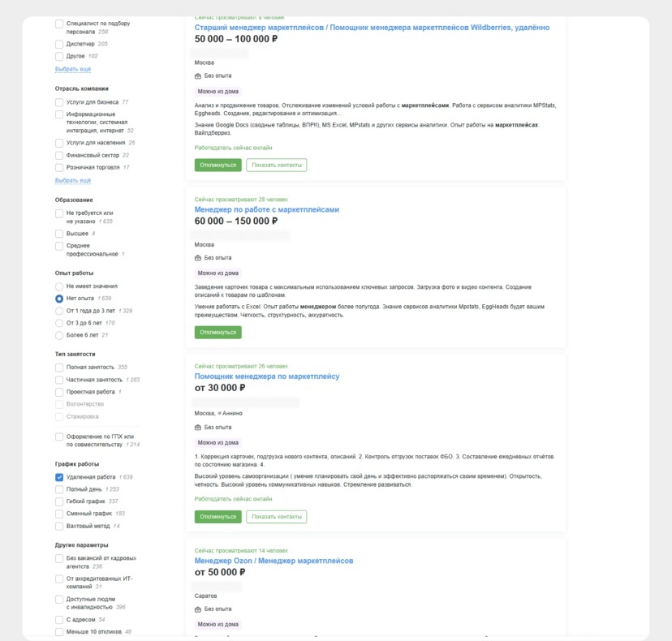Image resolution: width=672 pixels, height=641 pixels.
Task: Click briefcase icon in 60 000 – 150 000 card
Action: tap(198, 258)
